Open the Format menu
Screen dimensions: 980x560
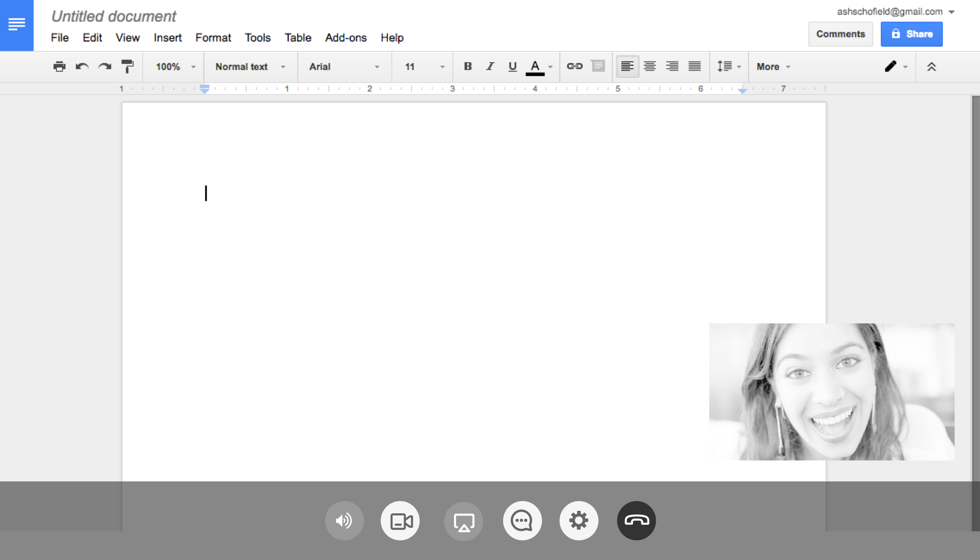[x=213, y=38]
